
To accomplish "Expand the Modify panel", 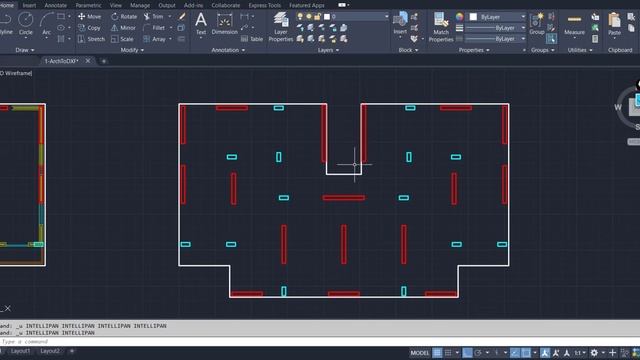I will pyautogui.click(x=132, y=50).
